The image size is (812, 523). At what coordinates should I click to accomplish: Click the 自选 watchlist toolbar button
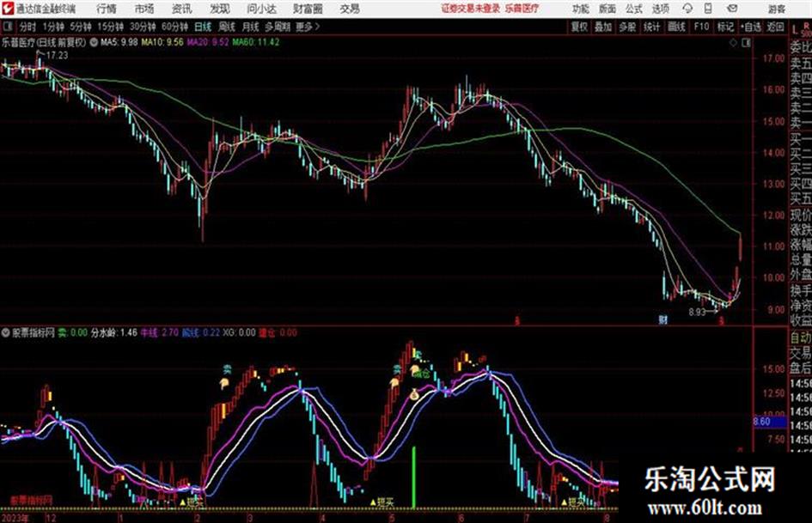751,27
